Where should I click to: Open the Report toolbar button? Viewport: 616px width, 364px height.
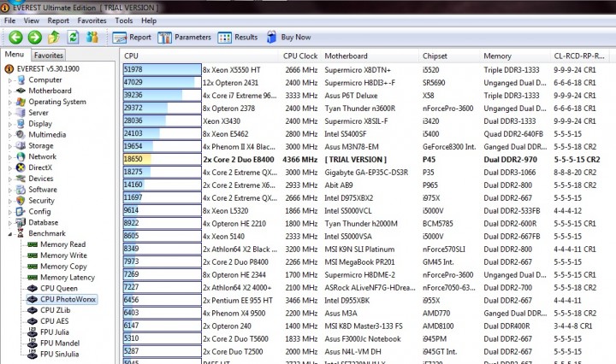coord(132,38)
